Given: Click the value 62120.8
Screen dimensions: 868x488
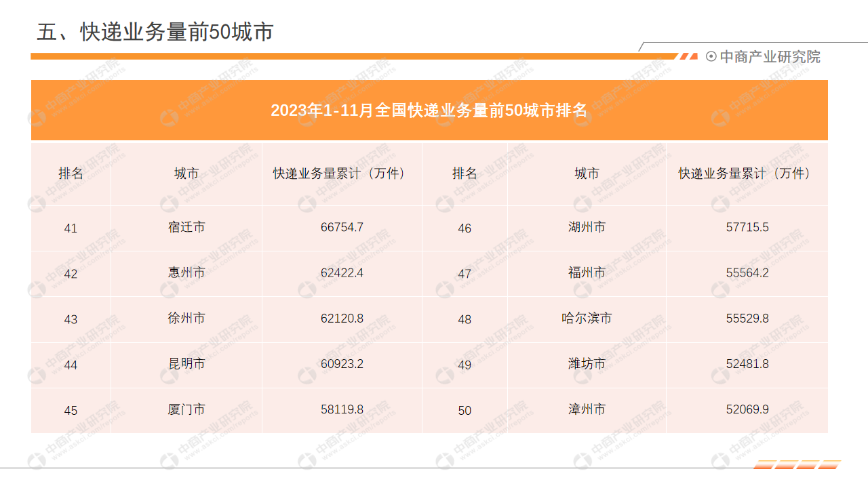Looking at the screenshot, I should click(342, 318).
